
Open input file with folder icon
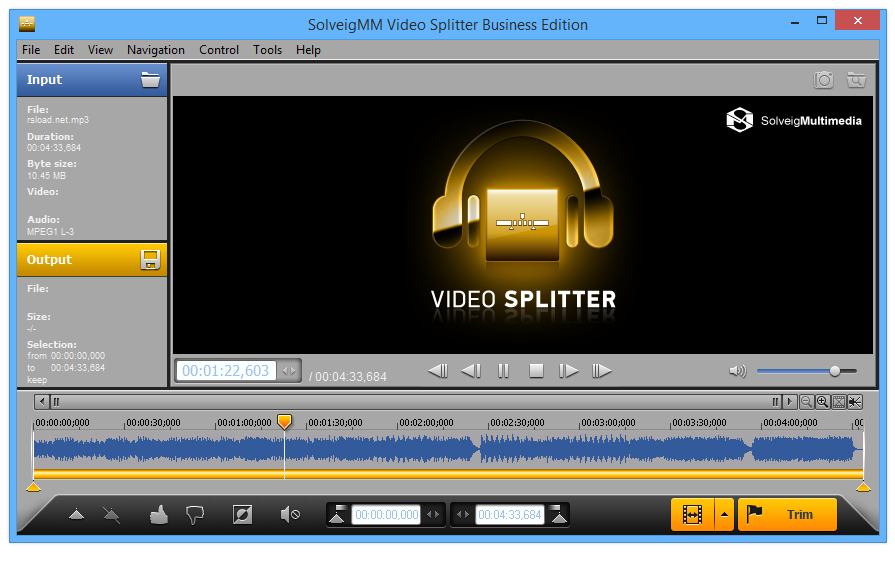tap(150, 80)
